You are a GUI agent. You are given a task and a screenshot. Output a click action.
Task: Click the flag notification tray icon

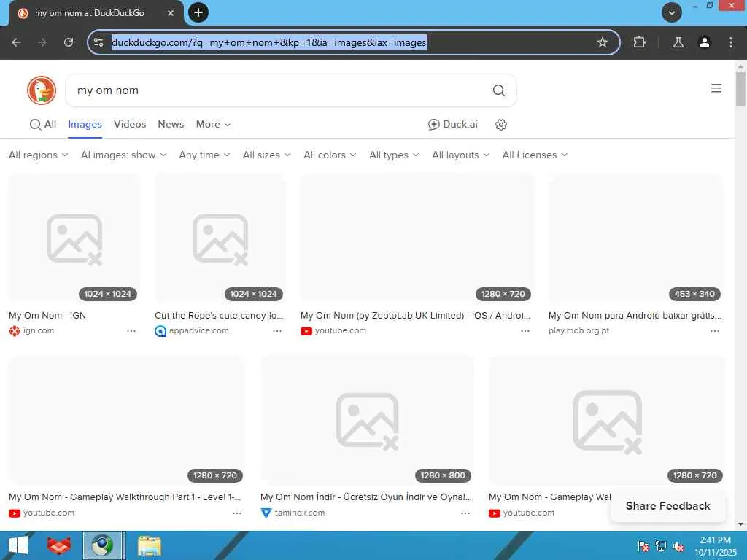coord(643,546)
